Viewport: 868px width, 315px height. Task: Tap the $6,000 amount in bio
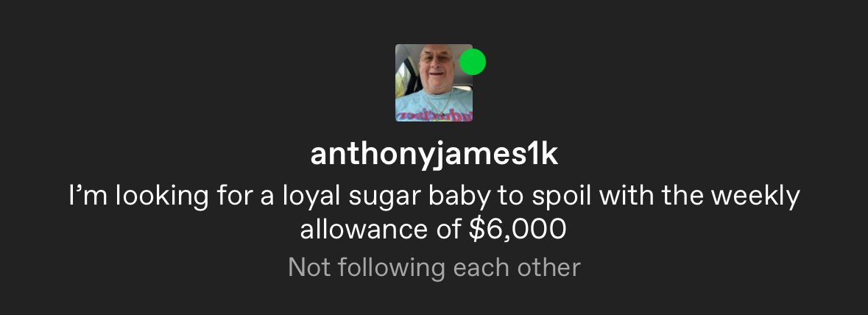(x=518, y=229)
